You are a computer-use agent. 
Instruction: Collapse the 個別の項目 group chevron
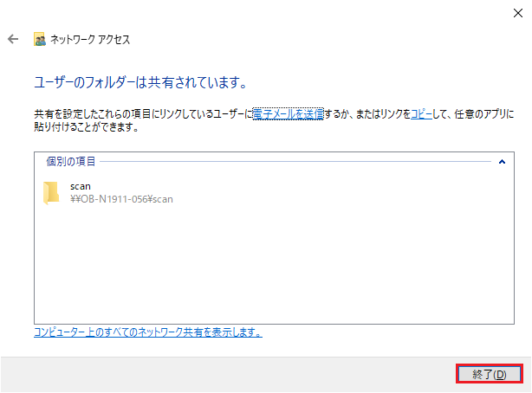click(502, 162)
